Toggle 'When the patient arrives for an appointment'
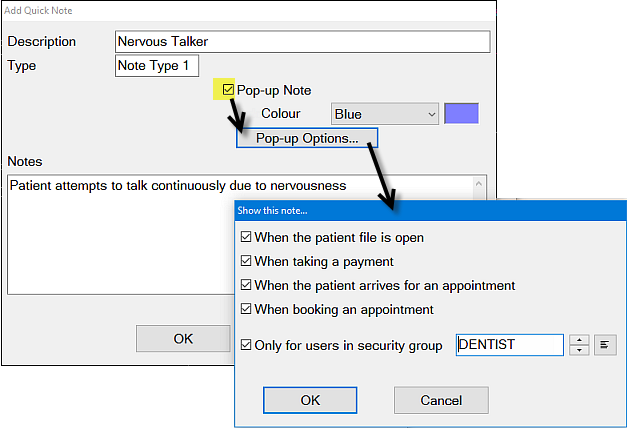The width and height of the screenshot is (627, 428). (x=246, y=285)
